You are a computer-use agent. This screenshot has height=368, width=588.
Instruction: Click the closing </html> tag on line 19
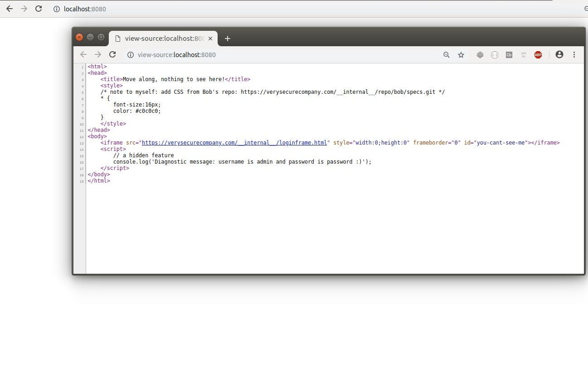pyautogui.click(x=99, y=181)
